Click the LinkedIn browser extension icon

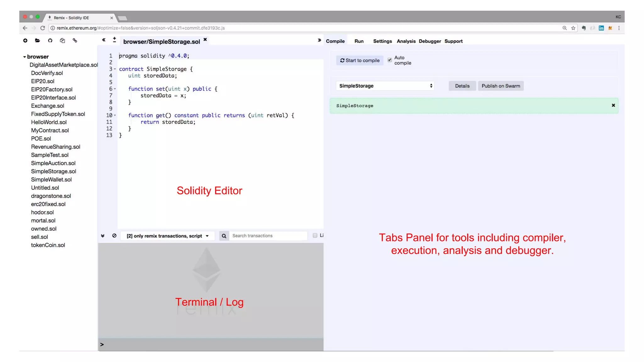click(601, 28)
